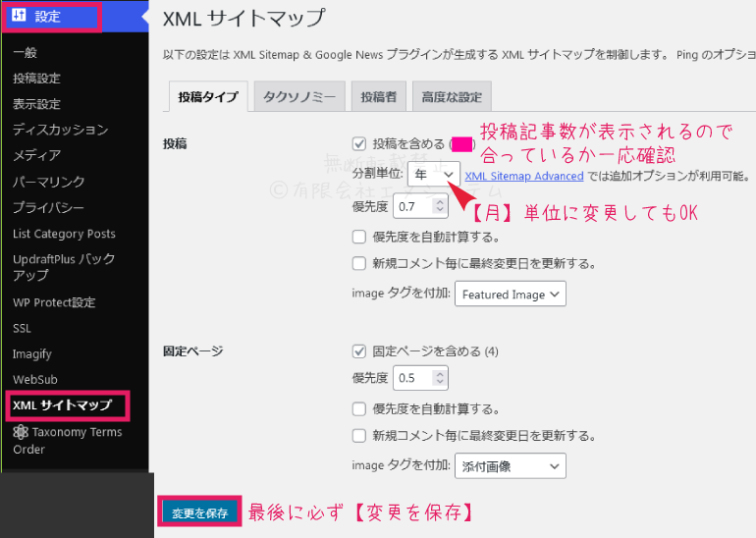Click the 固定ページ section label

point(192,350)
